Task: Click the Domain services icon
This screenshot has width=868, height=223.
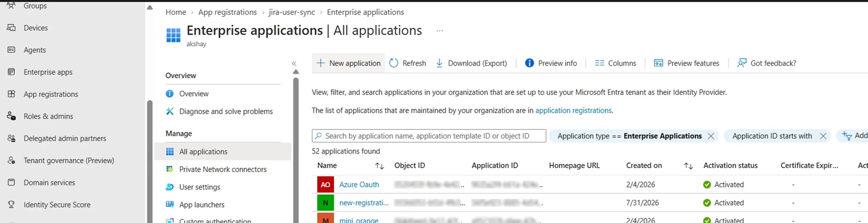Action: click(11, 182)
